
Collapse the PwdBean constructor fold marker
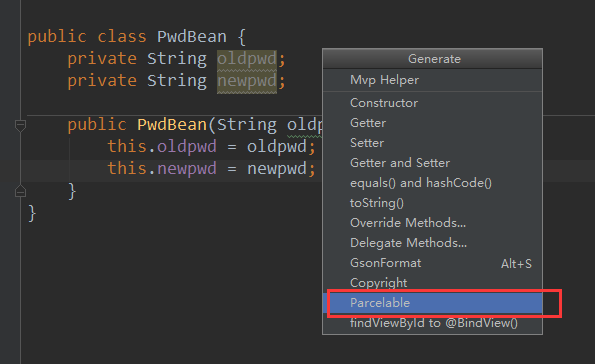(20, 125)
